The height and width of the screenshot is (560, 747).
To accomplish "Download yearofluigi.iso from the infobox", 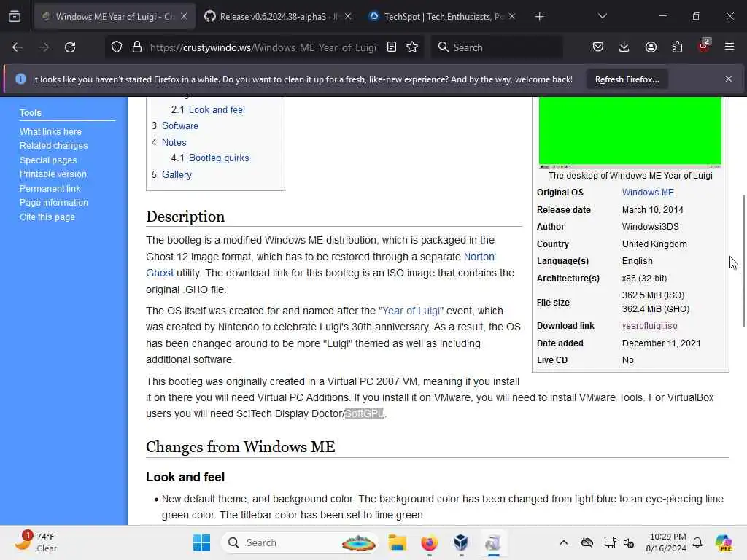I will tap(649, 326).
